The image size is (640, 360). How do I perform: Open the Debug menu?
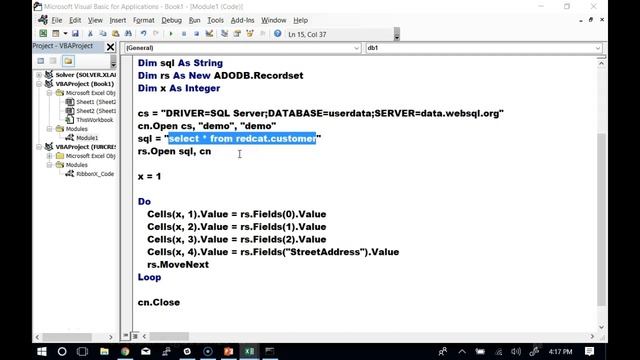click(x=171, y=20)
